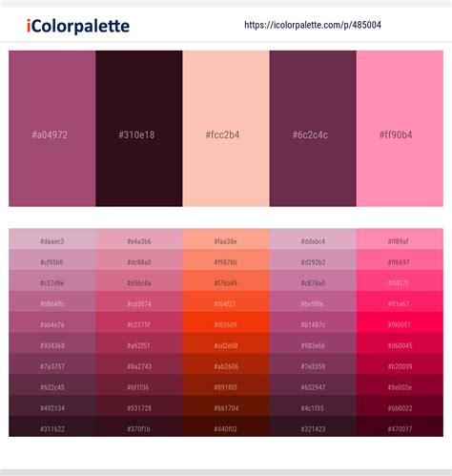Click the #b1487c shade cell
This screenshot has height=476, width=452.
[x=313, y=322]
